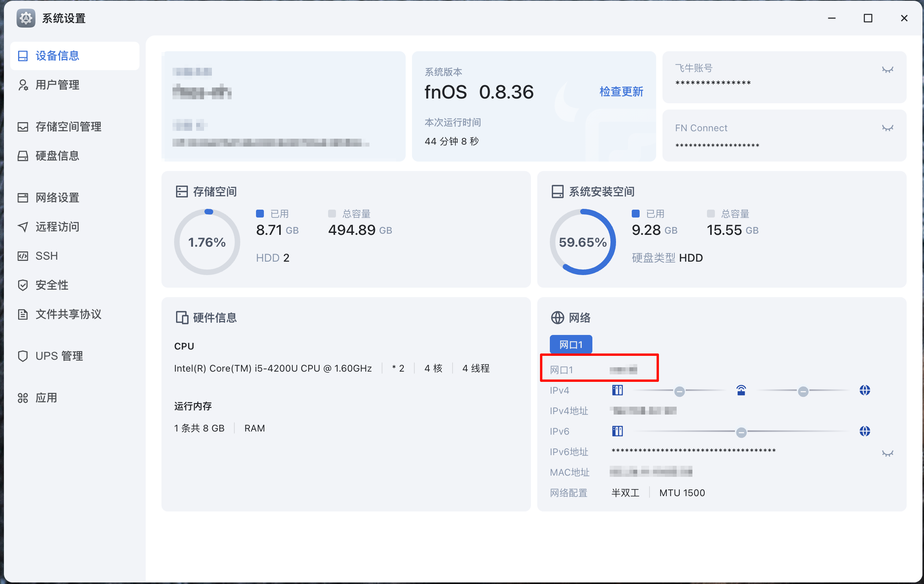This screenshot has width=924, height=584.
Task: Click the 检查更新 link
Action: pos(621,92)
